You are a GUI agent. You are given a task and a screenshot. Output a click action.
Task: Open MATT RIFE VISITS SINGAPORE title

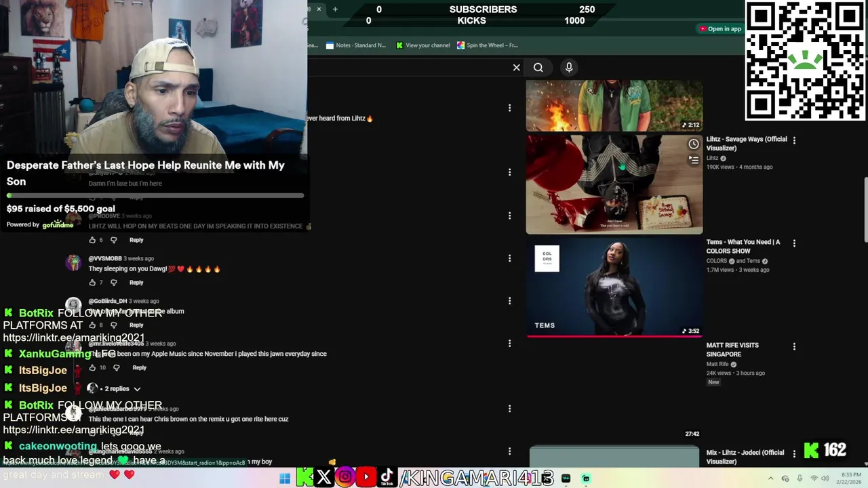(x=732, y=350)
